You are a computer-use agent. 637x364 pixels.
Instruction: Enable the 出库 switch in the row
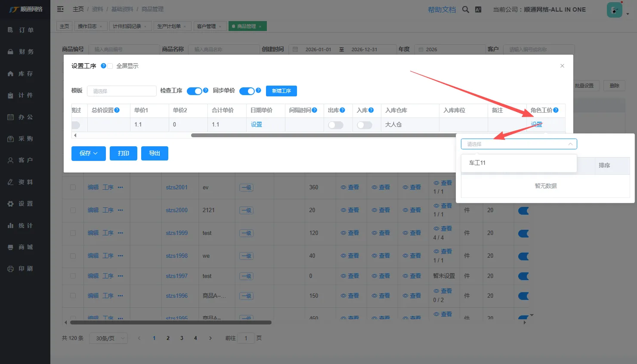pyautogui.click(x=335, y=125)
